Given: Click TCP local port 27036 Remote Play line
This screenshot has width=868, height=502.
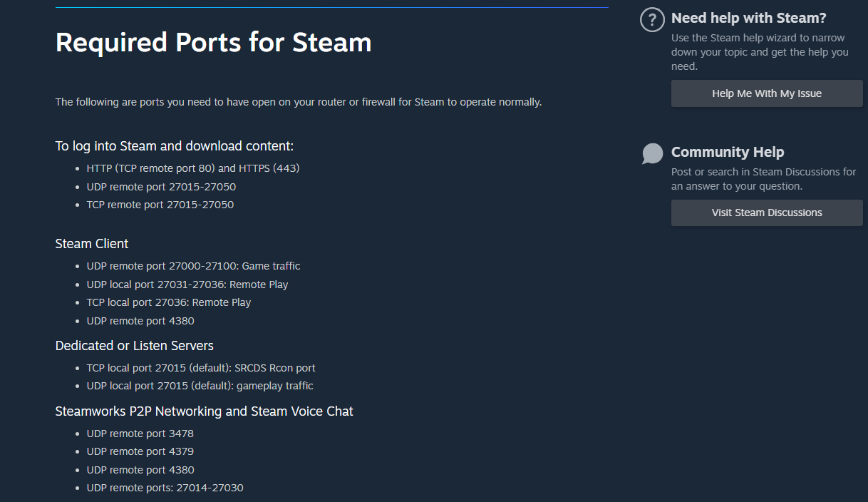Looking at the screenshot, I should [x=169, y=302].
